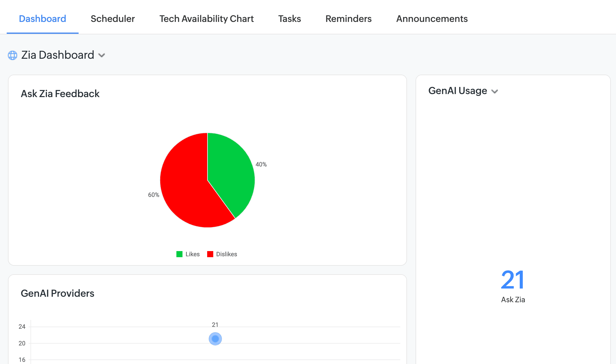
Task: Go to the Tasks tab
Action: [x=289, y=19]
